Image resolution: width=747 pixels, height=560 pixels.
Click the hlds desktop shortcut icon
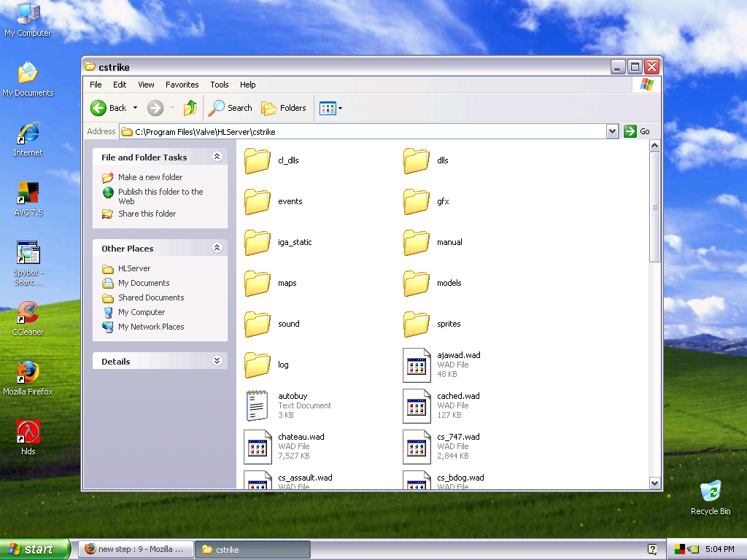[28, 432]
